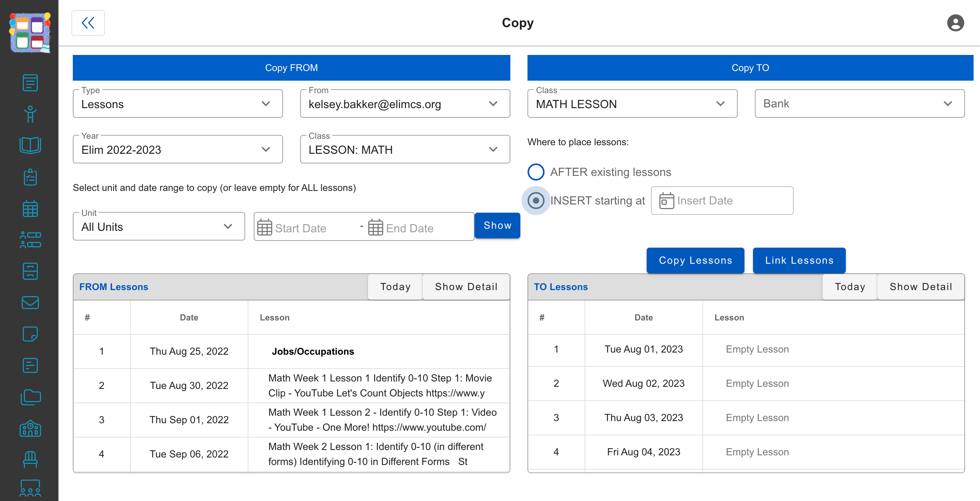The image size is (980, 501).
Task: Click Show Detail in FROM Lessons header
Action: point(466,287)
